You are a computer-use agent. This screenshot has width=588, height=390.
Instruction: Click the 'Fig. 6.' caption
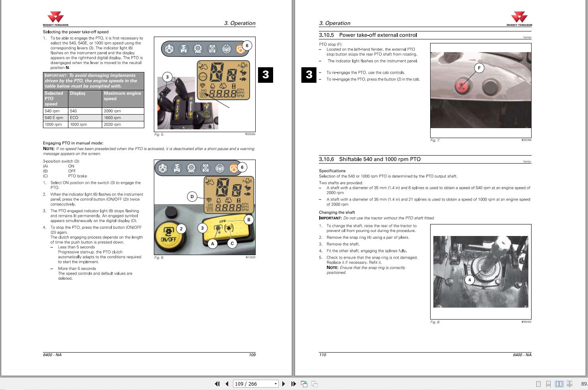[x=159, y=257]
